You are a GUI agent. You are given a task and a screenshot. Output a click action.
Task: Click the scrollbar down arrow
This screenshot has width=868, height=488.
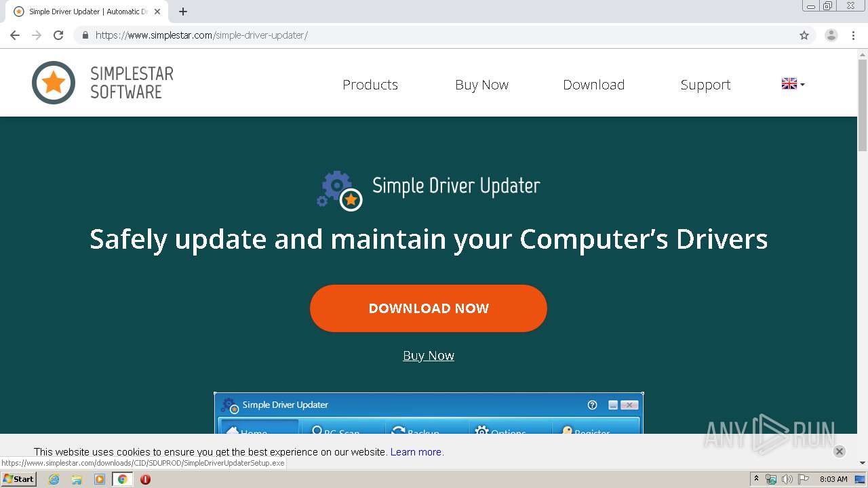click(x=863, y=463)
